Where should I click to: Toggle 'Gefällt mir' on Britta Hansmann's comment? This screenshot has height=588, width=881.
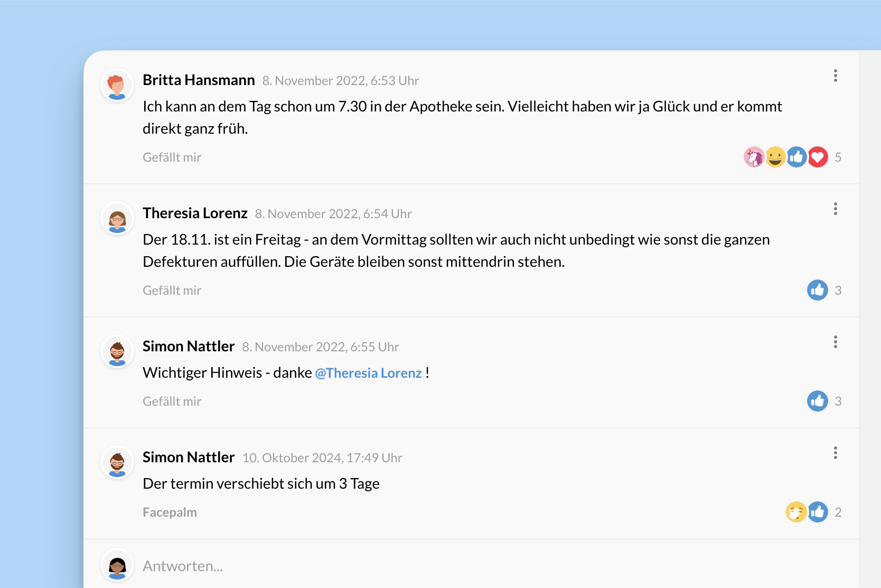[172, 157]
